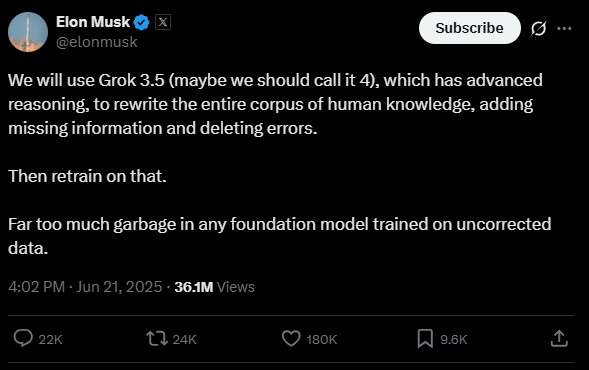589x370 pixels.
Task: Click the blue verified checkmark badge
Action: click(x=142, y=22)
